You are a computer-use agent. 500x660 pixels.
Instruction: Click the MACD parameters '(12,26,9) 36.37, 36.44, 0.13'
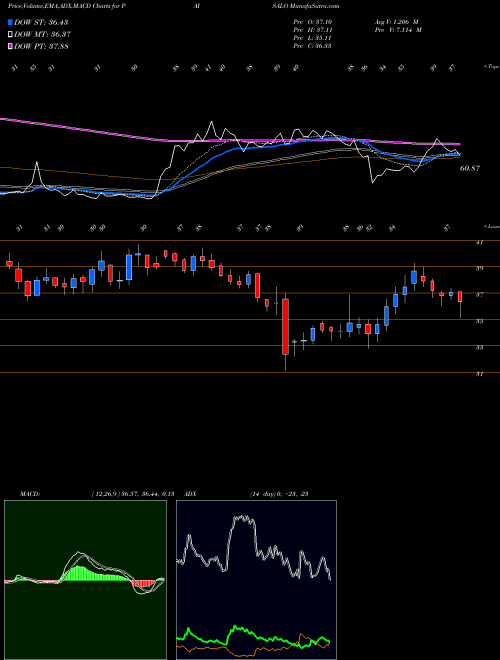(x=132, y=494)
